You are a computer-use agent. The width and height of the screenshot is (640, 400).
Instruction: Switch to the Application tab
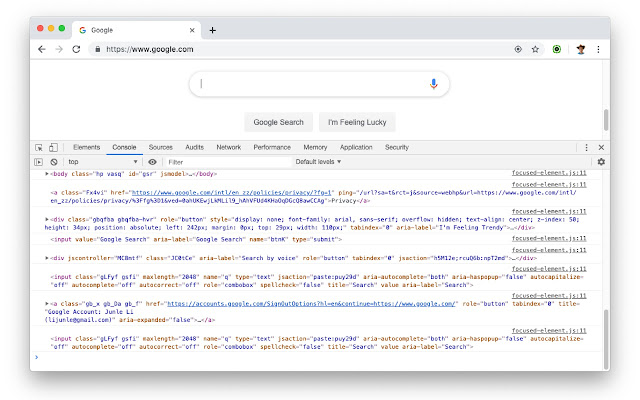coord(356,147)
